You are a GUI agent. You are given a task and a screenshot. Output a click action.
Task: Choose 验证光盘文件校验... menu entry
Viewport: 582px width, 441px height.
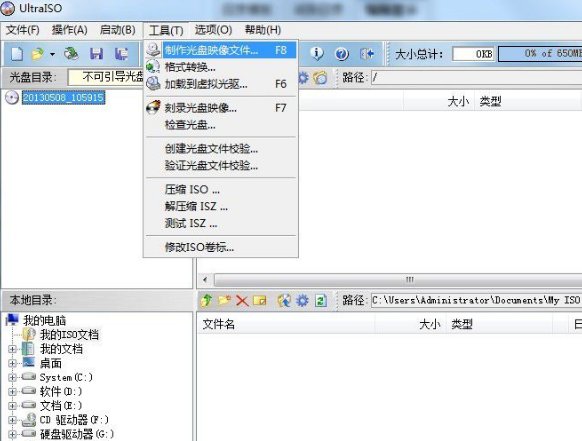tap(220, 166)
